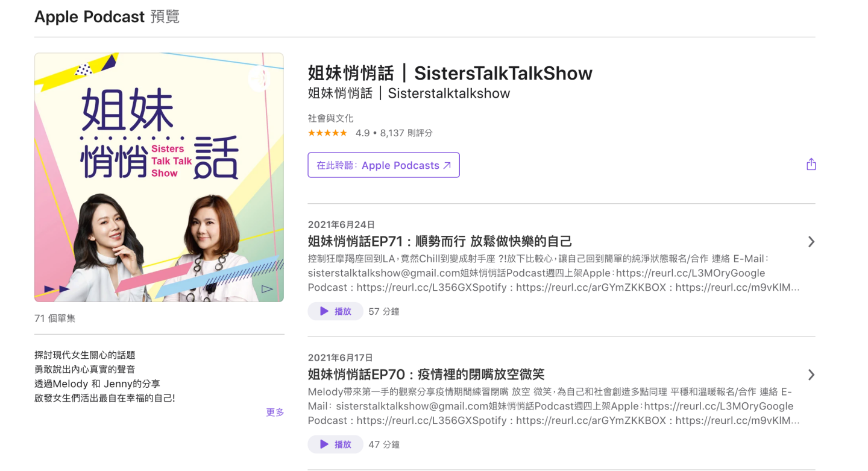
Task: Click the 47 分鐘 duration label
Action: click(384, 445)
